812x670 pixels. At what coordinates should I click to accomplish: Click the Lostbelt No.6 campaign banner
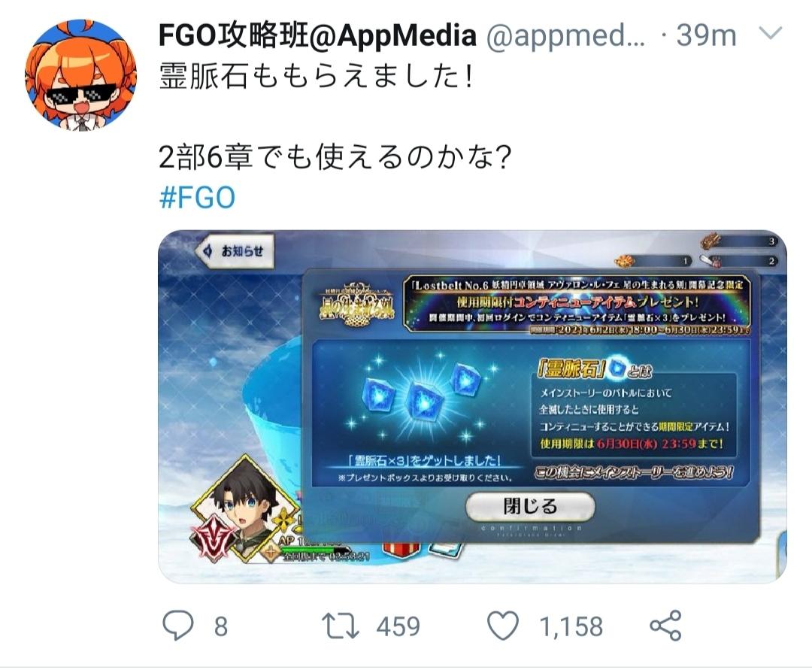tap(577, 303)
